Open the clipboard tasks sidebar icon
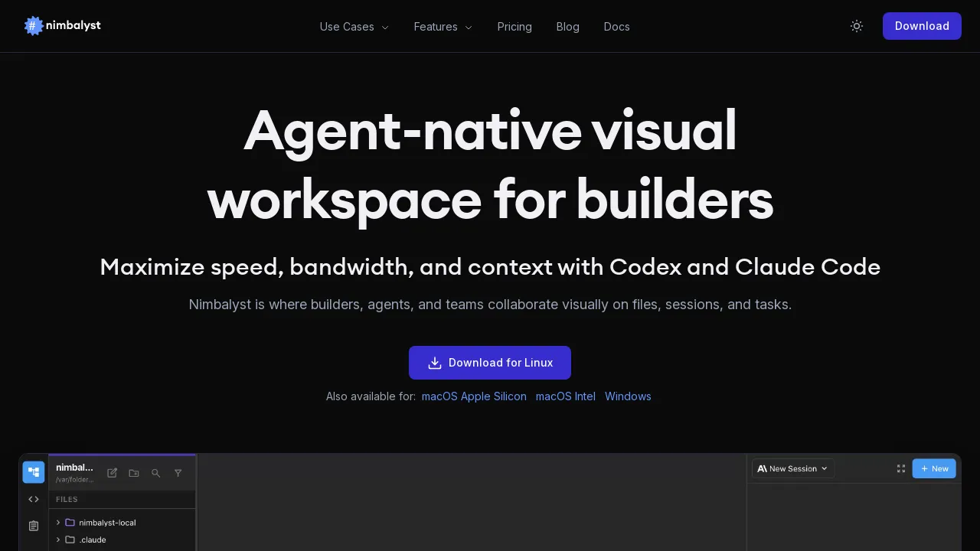This screenshot has width=980, height=551. pyautogui.click(x=34, y=526)
